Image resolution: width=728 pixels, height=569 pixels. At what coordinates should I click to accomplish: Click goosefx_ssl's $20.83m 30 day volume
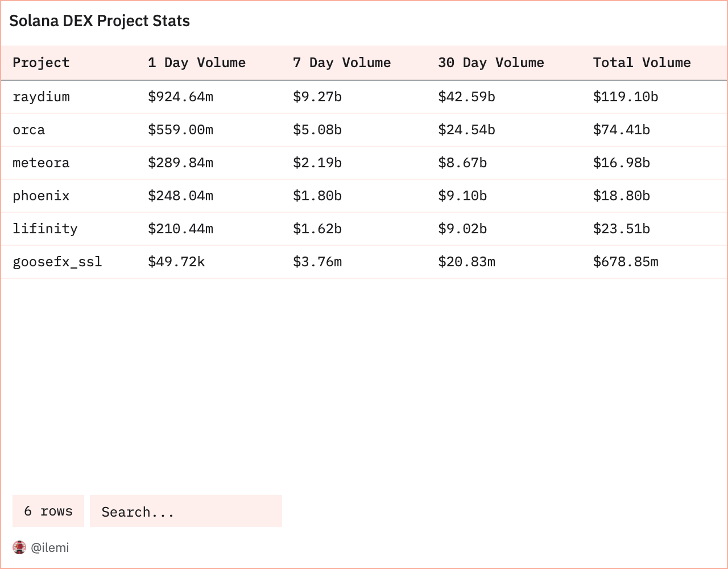[466, 262]
